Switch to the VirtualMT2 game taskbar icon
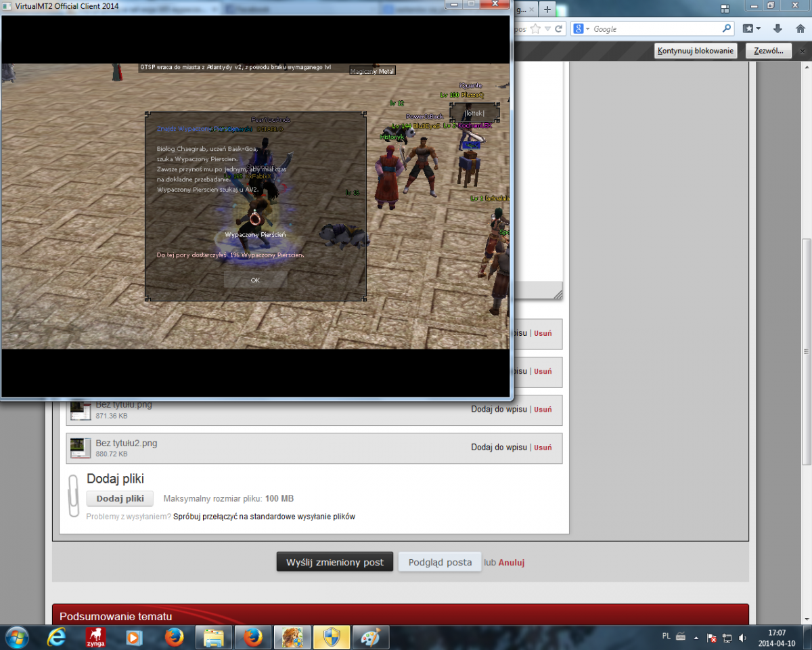Viewport: 812px width, 650px height. click(x=292, y=637)
